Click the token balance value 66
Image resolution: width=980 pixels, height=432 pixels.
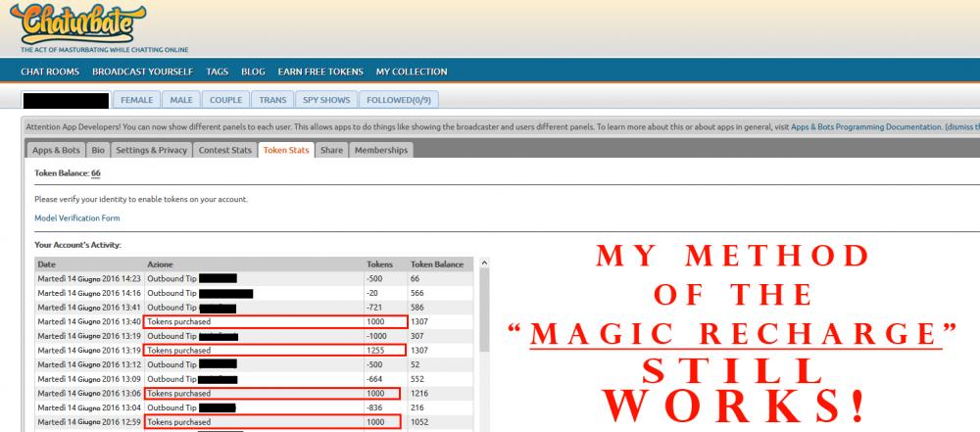pyautogui.click(x=96, y=173)
